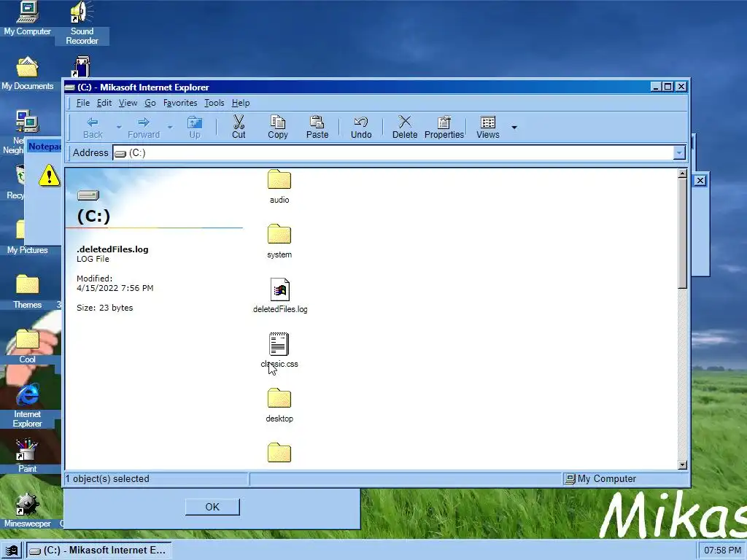The width and height of the screenshot is (747, 560).
Task: Select My Documents desktop icon
Action: (x=27, y=74)
